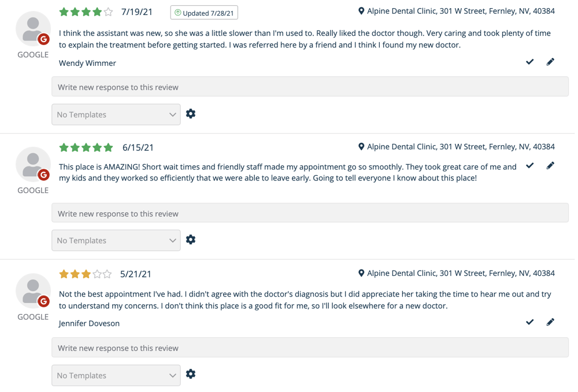
Task: Mark the 6/15/21 five-star review with checkmark
Action: 529,166
